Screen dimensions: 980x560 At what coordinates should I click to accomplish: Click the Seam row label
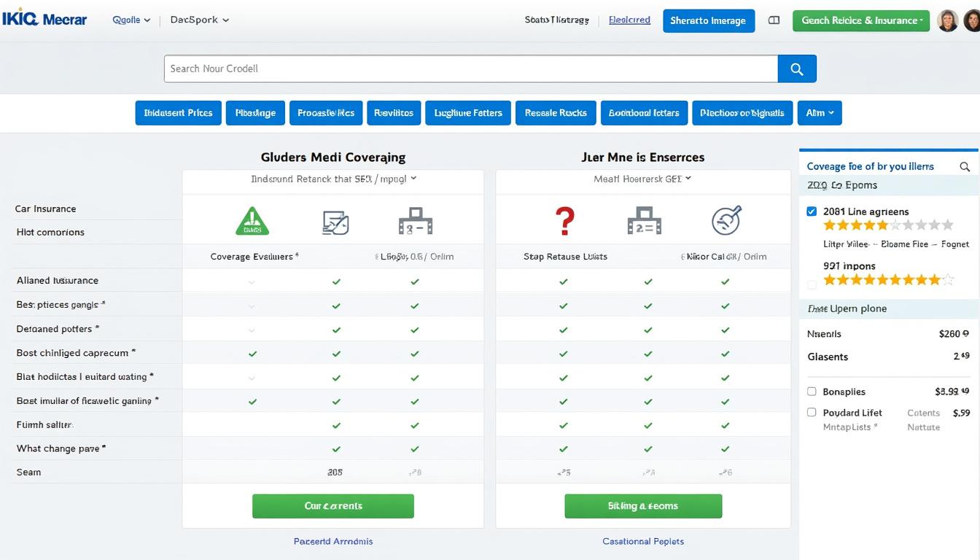pyautogui.click(x=29, y=472)
